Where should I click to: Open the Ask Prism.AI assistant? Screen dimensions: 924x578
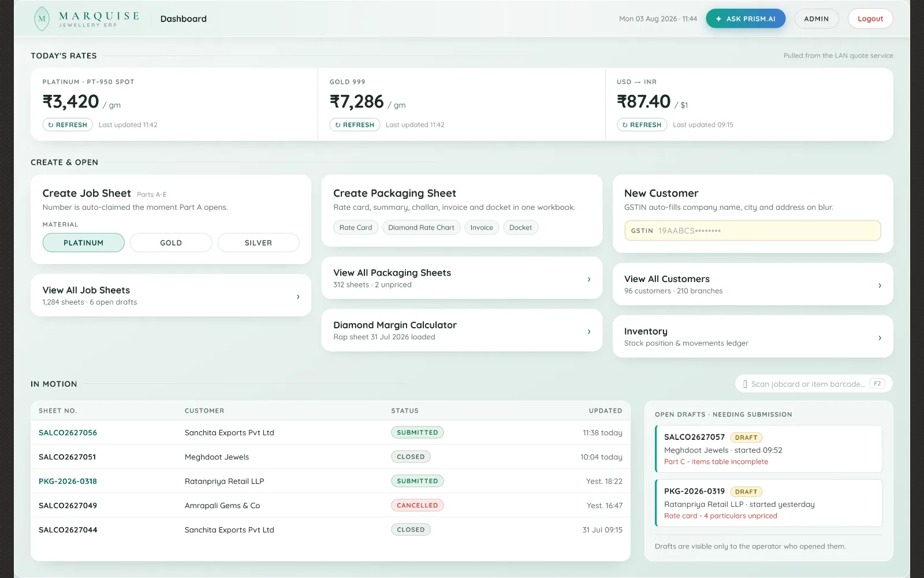coord(746,18)
